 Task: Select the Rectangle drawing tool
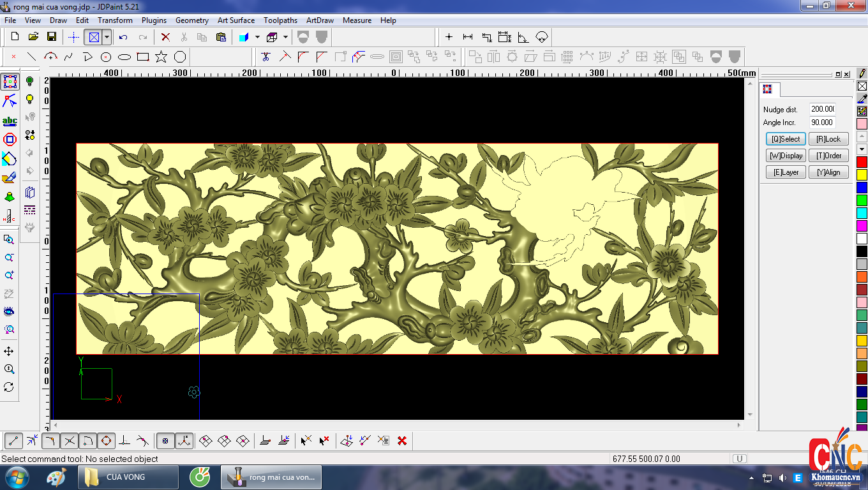(143, 57)
